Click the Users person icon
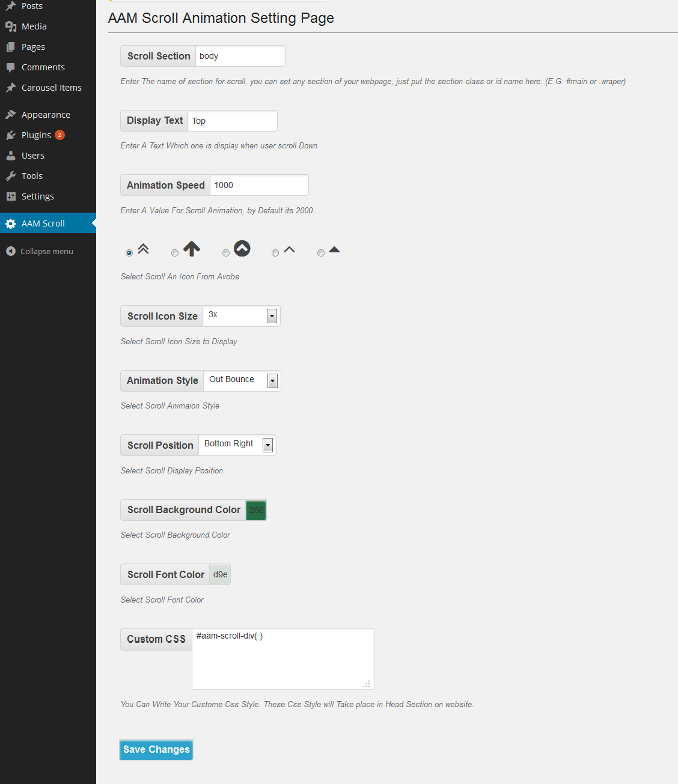 click(11, 156)
